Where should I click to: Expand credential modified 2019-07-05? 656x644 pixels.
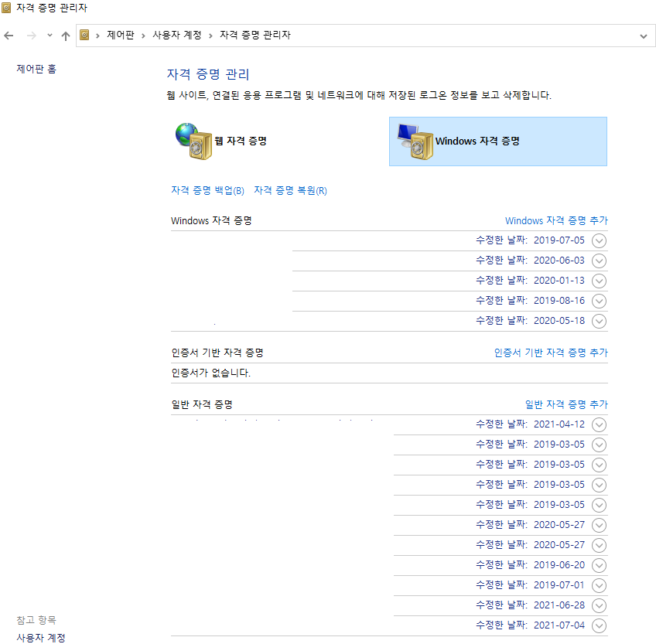pyautogui.click(x=599, y=241)
